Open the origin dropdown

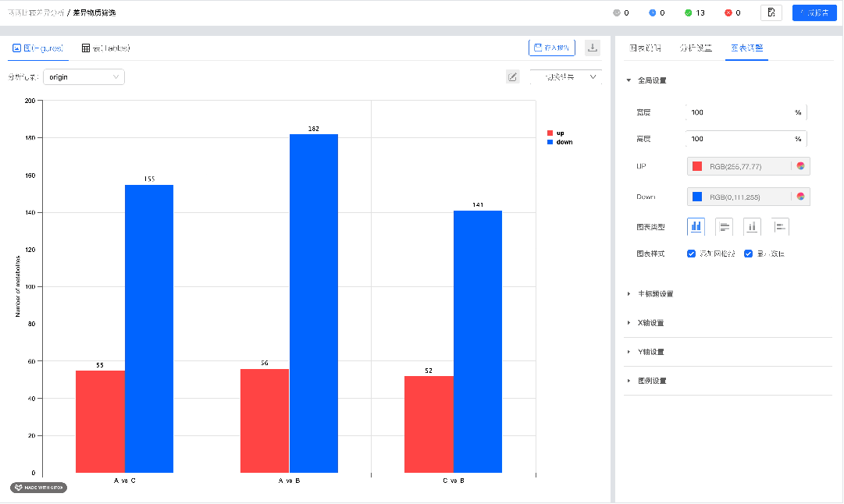coord(84,77)
